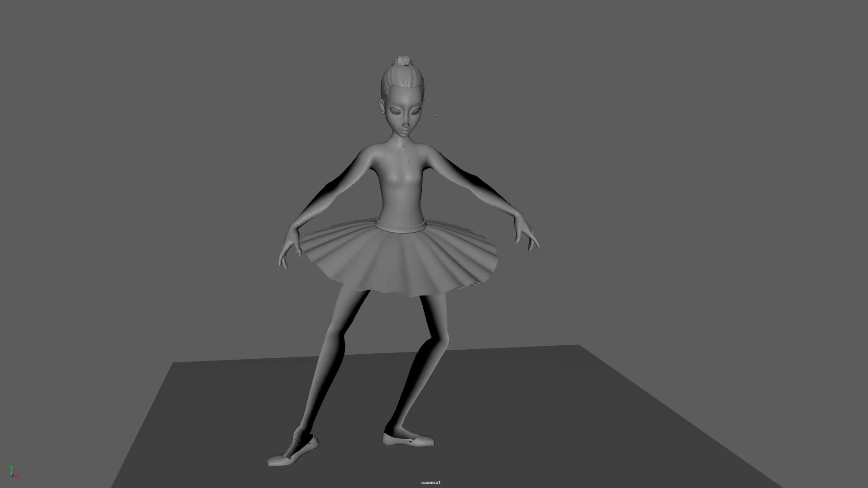Click the XYZ axis orientation gizmo
868x488 pixels.
coord(14,472)
